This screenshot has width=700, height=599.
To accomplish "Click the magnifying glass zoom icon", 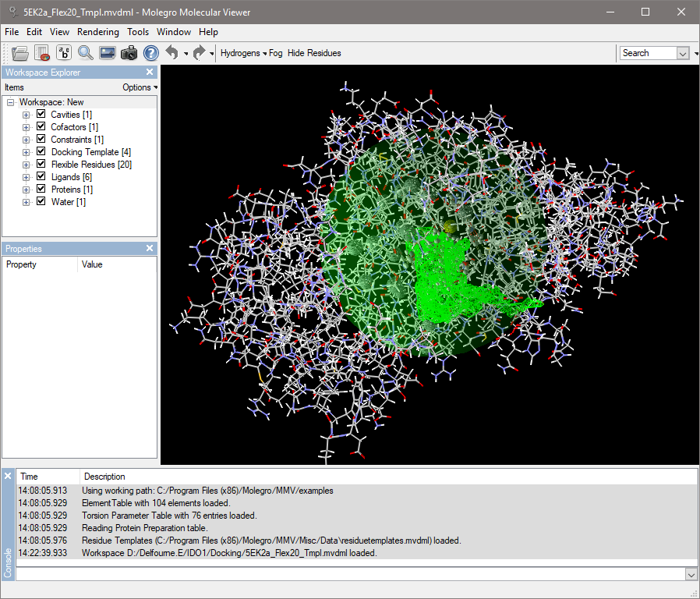I will [85, 53].
